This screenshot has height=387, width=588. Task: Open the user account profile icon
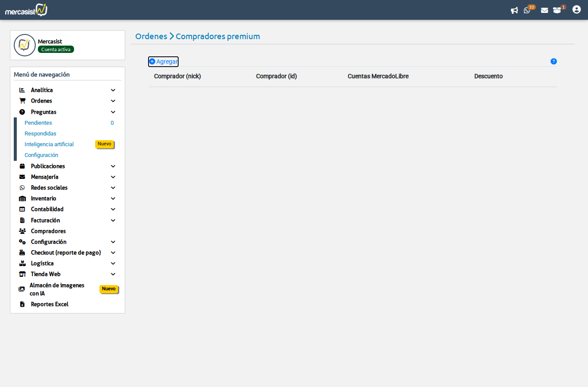tap(576, 9)
